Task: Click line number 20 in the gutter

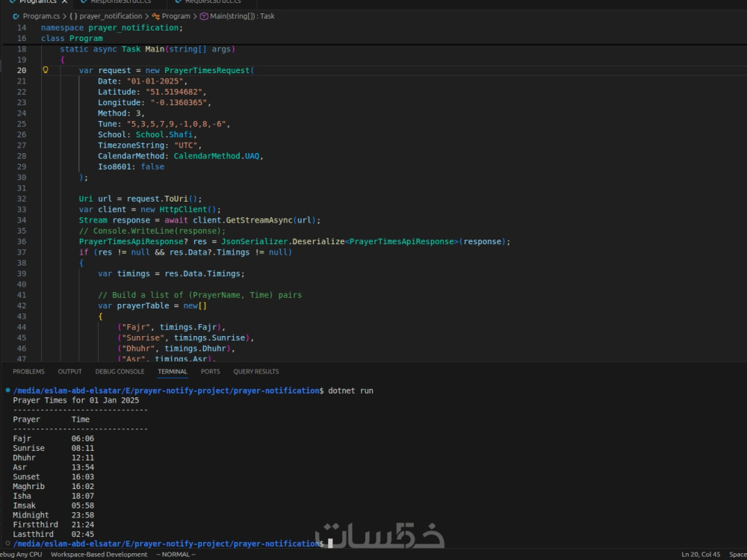Action: click(22, 70)
